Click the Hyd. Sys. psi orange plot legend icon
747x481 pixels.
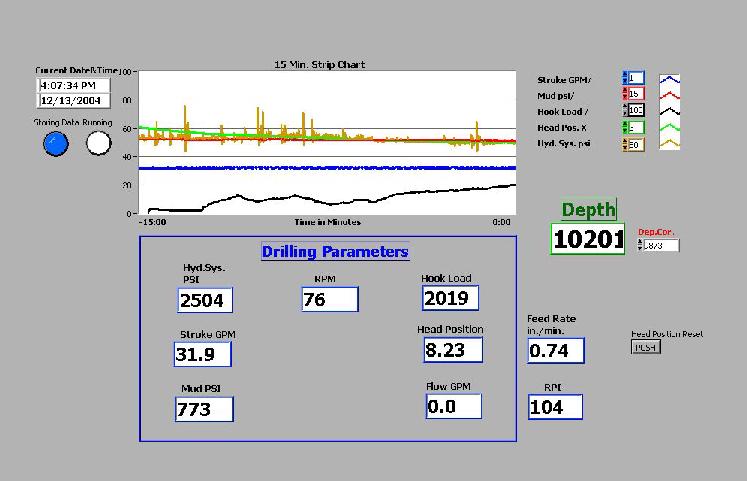click(x=671, y=144)
